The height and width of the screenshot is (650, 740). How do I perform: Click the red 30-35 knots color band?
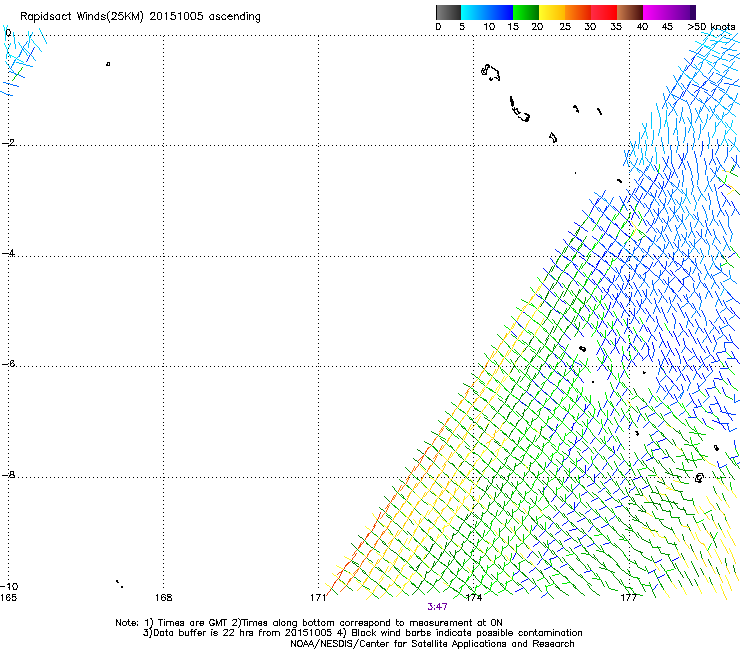(x=604, y=12)
